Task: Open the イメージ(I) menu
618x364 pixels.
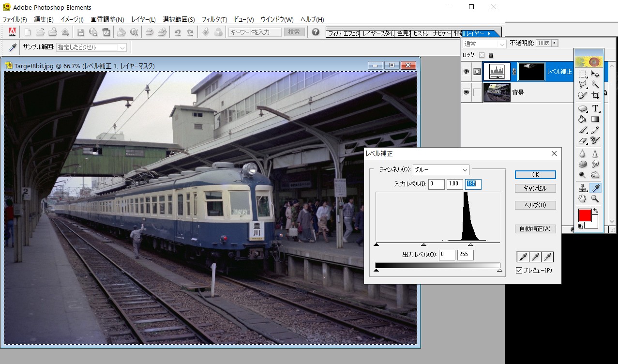Action: 72,19
